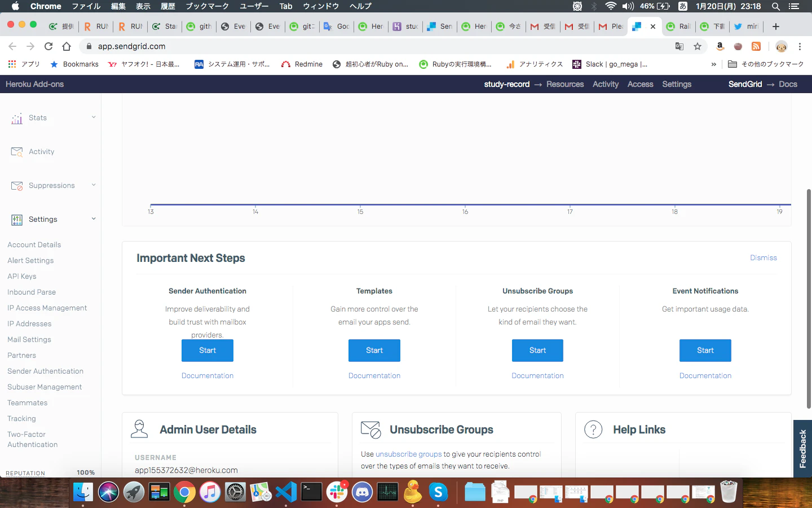Follow the unsubscribe groups text link
Image resolution: width=812 pixels, height=508 pixels.
coord(409,454)
